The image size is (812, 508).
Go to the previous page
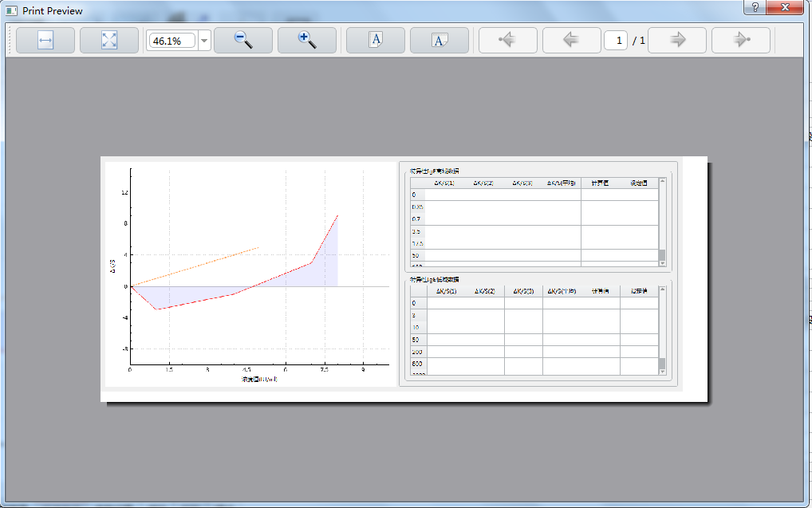[572, 41]
